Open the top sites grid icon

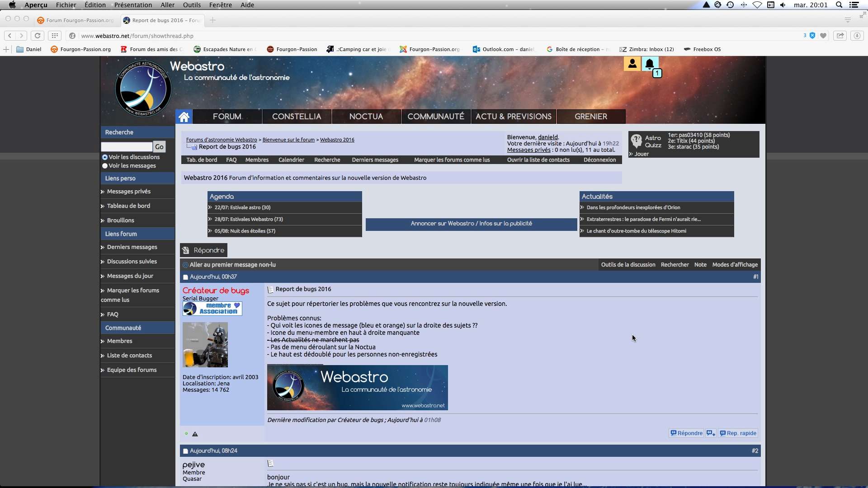point(55,36)
